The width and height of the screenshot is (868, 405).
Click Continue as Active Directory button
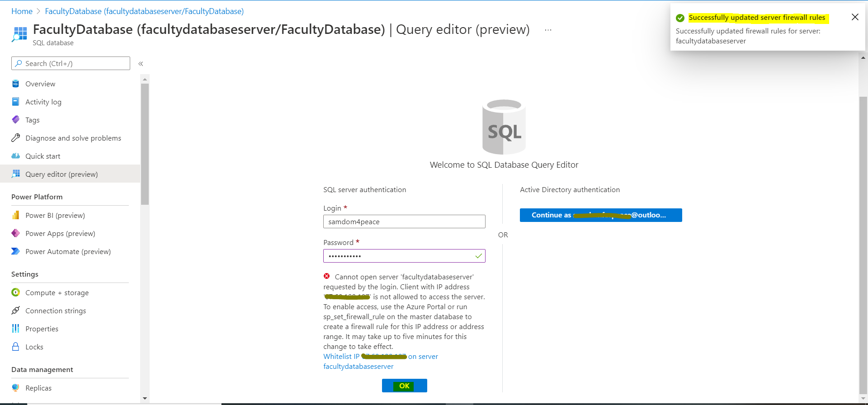[601, 215]
